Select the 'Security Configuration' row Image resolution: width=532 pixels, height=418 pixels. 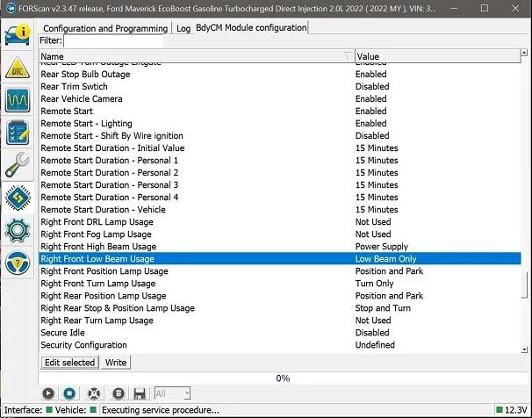[x=280, y=345]
